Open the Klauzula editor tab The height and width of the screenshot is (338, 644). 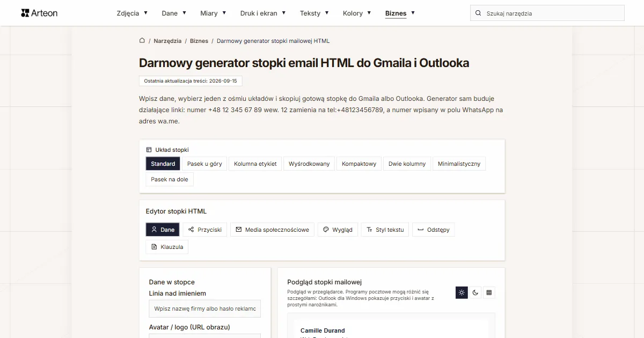click(167, 247)
